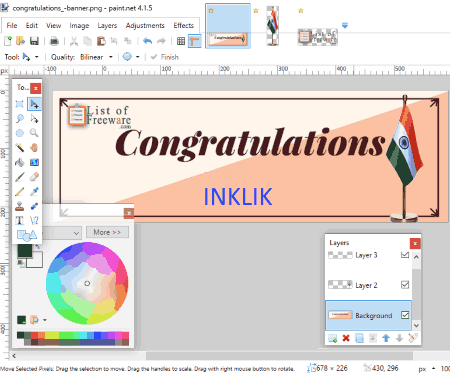This screenshot has width=450, height=376.
Task: Cut selection with scissors icon
Action: click(74, 41)
